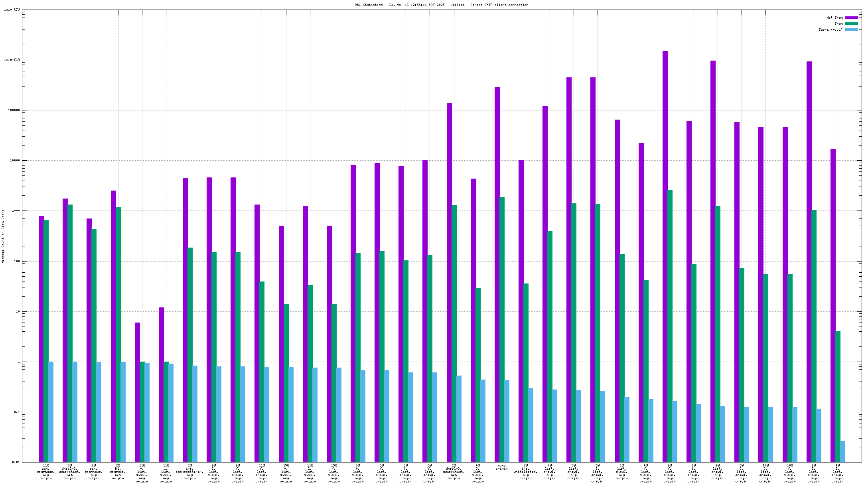This screenshot has height=488, width=868.
Task: Click the purple Not Spam legend swatch
Action: (x=851, y=18)
